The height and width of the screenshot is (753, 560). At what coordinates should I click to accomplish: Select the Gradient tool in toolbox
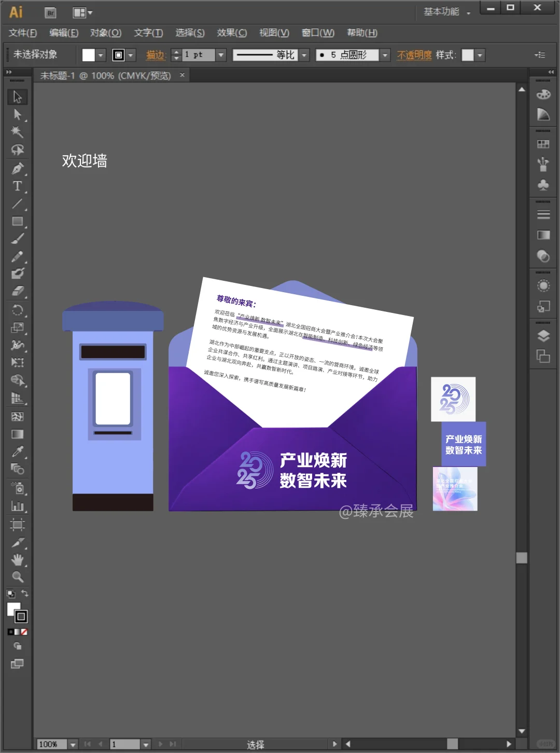(17, 434)
